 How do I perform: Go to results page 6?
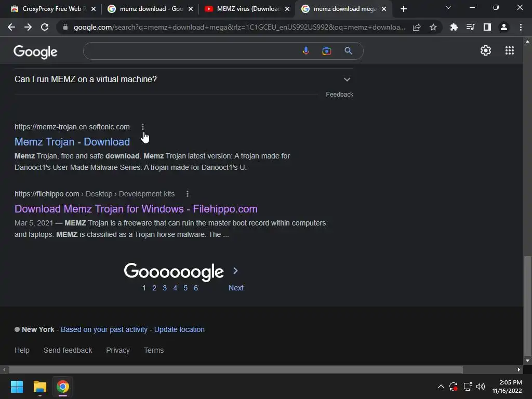tap(196, 288)
